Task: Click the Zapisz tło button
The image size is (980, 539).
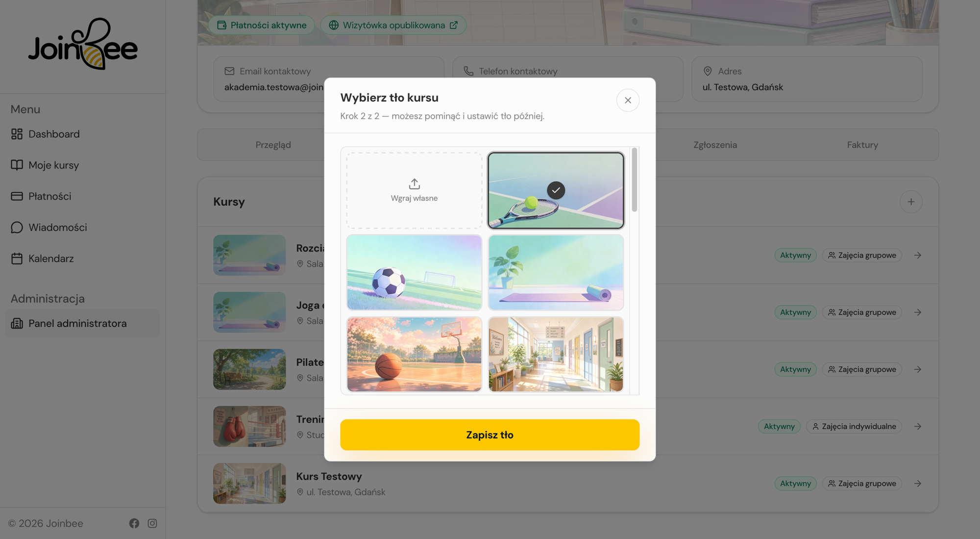Action: click(x=490, y=435)
